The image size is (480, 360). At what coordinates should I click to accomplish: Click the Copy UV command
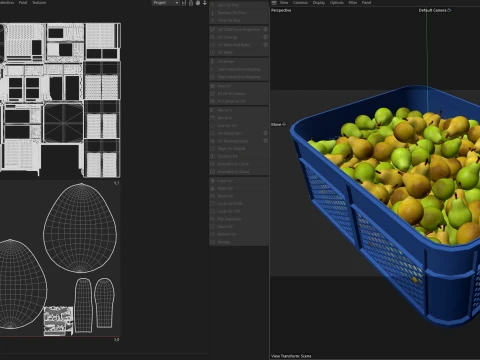coord(239,180)
